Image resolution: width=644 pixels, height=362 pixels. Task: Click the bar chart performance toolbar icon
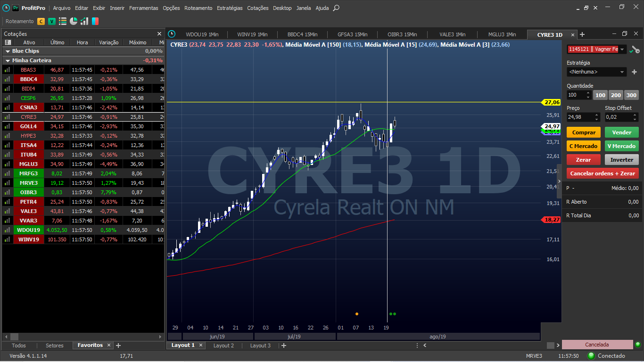click(84, 21)
